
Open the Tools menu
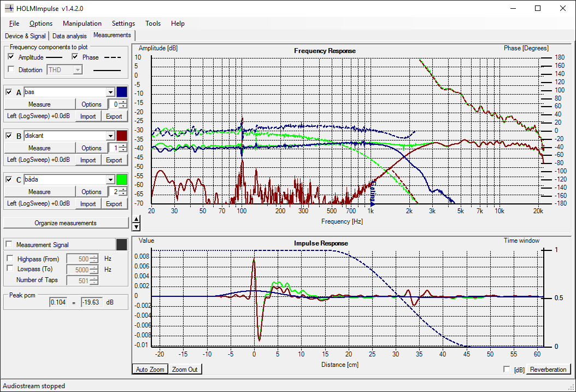pyautogui.click(x=153, y=24)
